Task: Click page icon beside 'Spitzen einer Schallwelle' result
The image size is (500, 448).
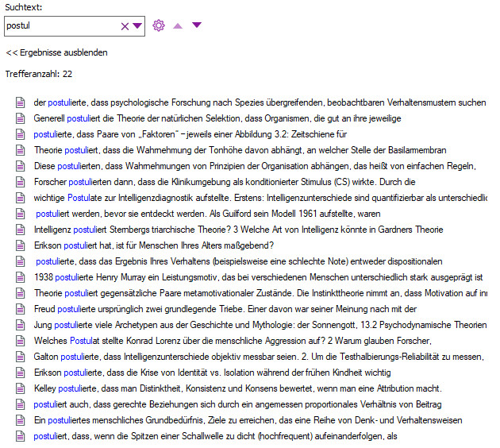Action: 21,436
